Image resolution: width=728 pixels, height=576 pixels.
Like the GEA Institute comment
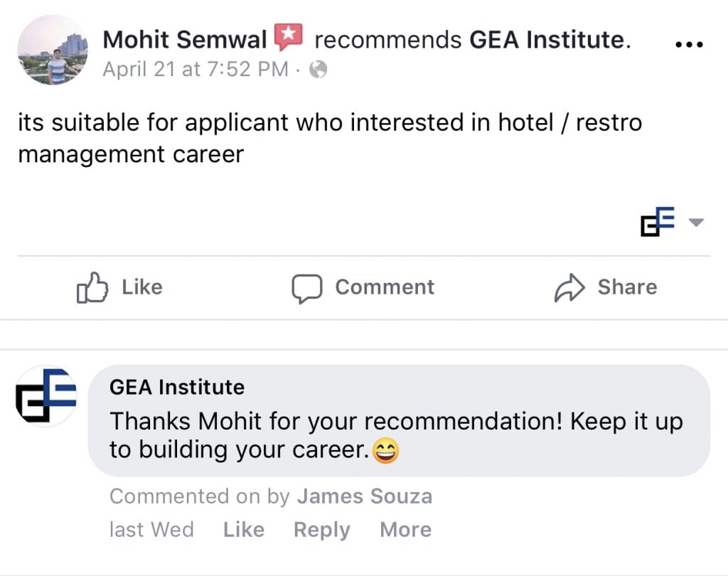click(243, 530)
